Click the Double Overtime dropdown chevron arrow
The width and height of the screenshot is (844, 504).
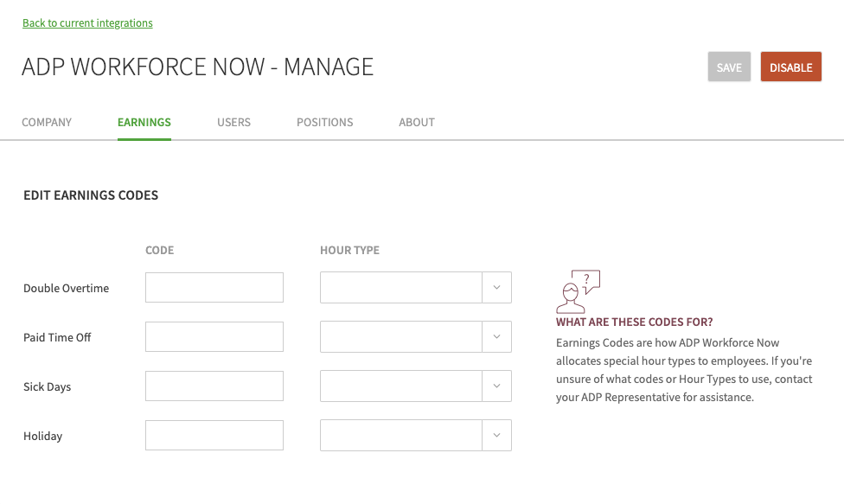(x=497, y=287)
